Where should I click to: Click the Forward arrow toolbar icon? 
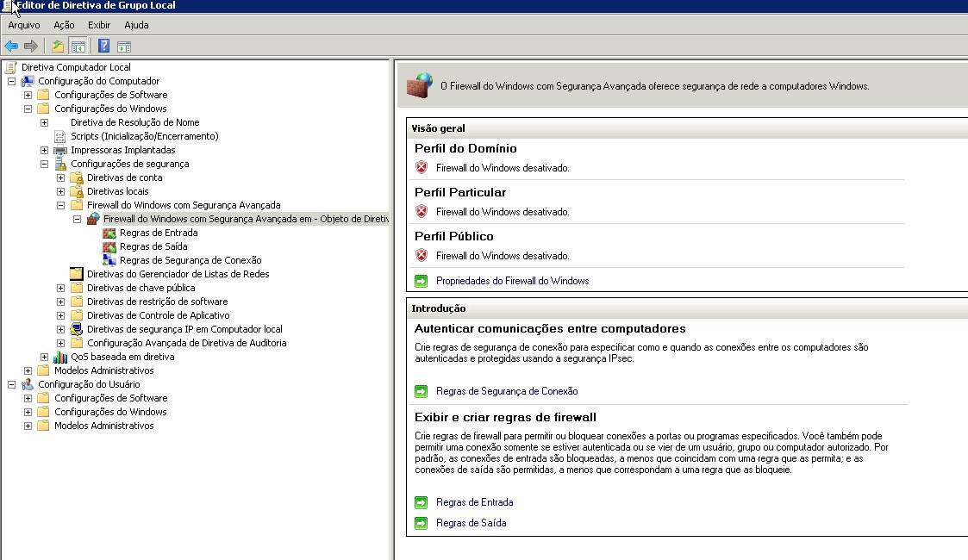click(x=31, y=47)
